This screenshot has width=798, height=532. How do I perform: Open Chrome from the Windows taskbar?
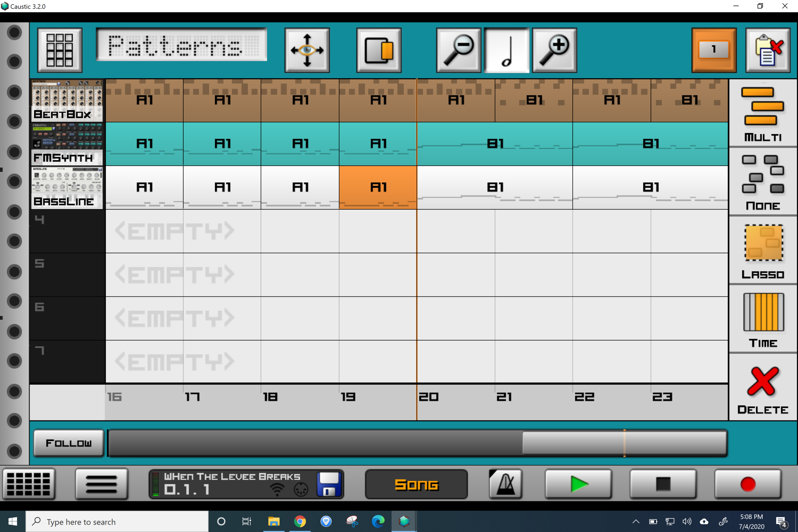pos(300,521)
